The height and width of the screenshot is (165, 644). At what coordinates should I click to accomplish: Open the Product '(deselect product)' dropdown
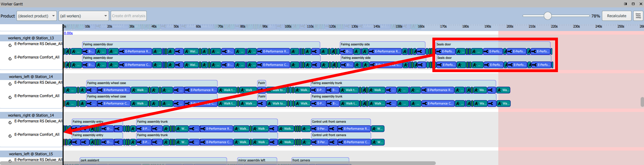36,16
